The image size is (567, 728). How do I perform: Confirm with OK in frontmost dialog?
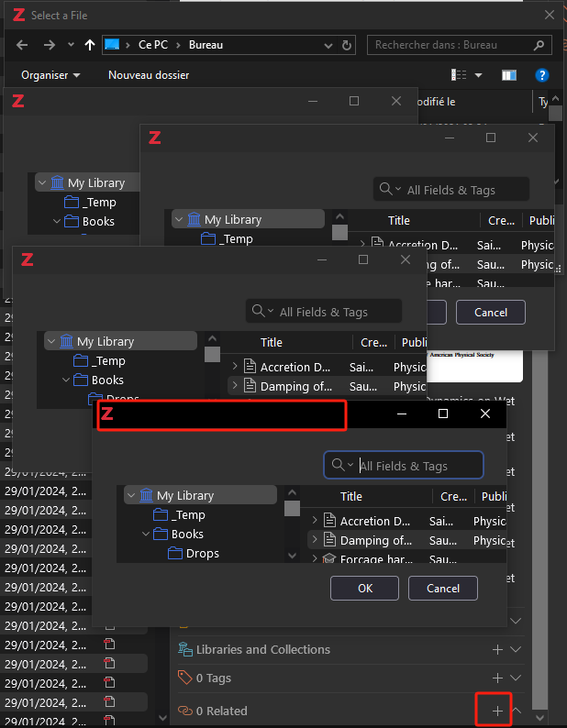[x=365, y=589]
